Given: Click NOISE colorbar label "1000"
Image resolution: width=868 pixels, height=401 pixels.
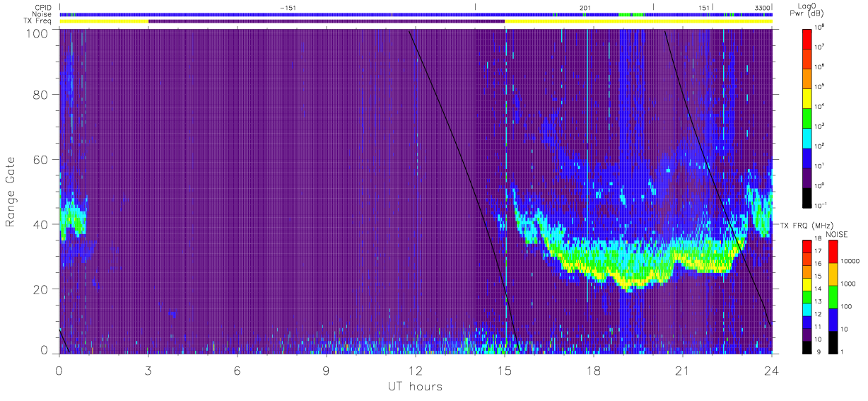Looking at the screenshot, I should 849,283.
